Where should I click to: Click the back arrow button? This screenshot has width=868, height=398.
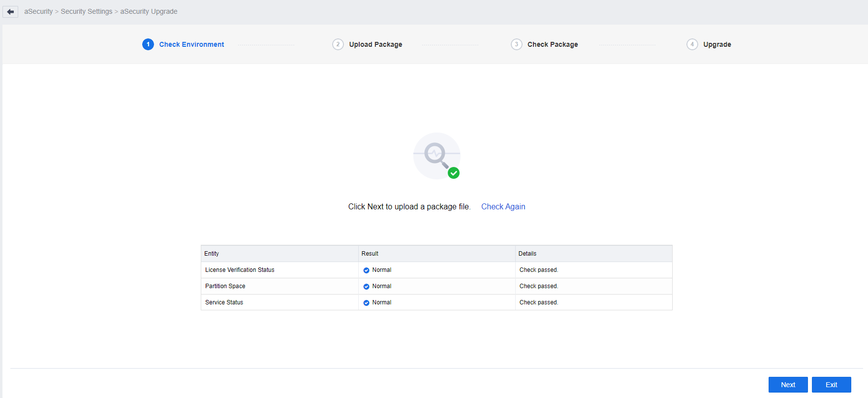click(x=10, y=11)
